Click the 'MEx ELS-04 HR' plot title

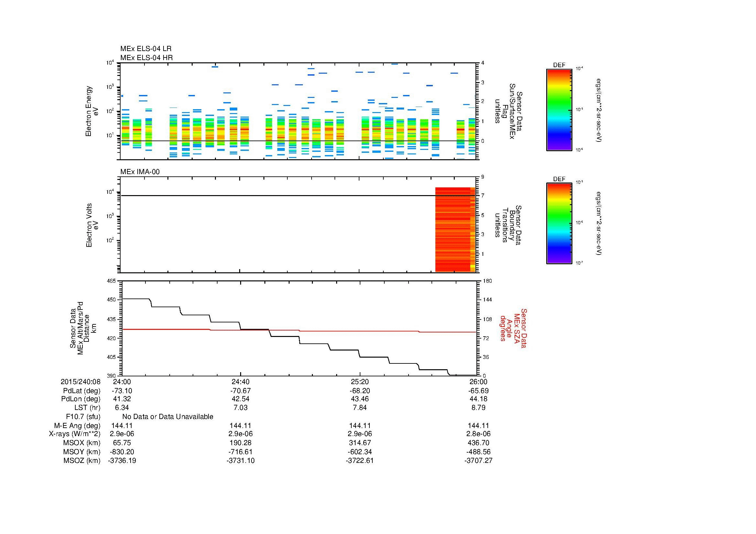click(x=146, y=58)
